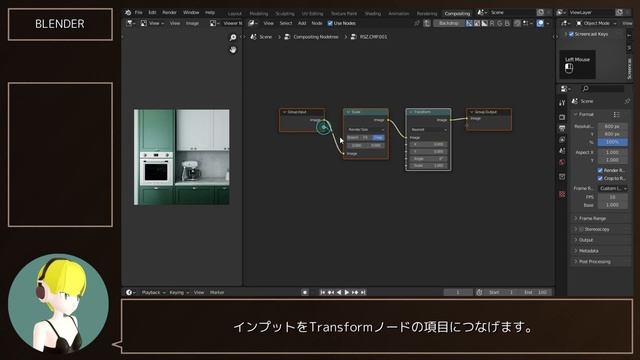Switch to the Compositing workspace tab
This screenshot has height=360, width=640.
pos(457,13)
